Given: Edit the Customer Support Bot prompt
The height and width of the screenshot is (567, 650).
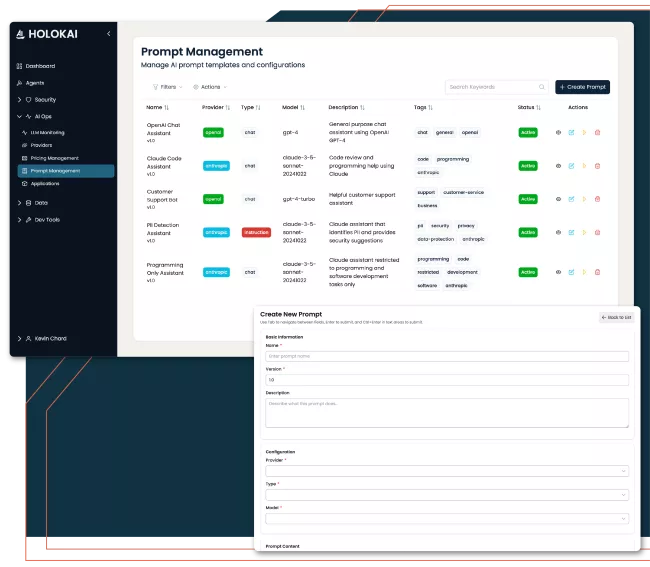Looking at the screenshot, I should click(x=571, y=199).
